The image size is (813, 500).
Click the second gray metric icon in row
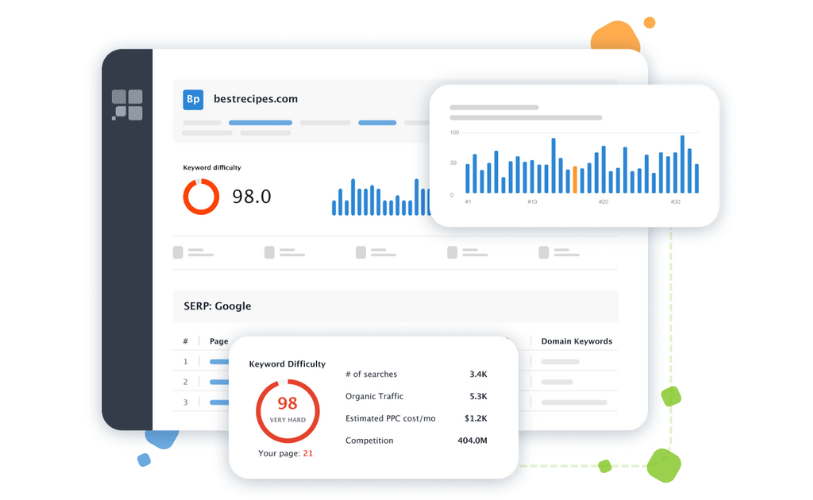coord(270,253)
